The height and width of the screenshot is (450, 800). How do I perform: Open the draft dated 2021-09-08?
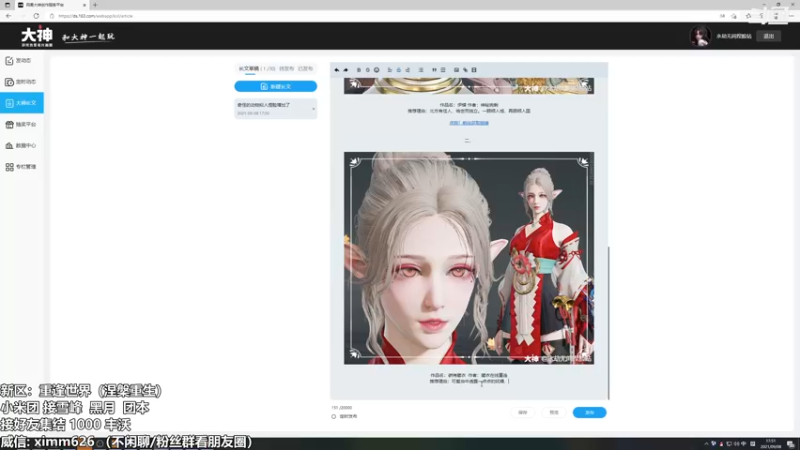tap(276, 109)
